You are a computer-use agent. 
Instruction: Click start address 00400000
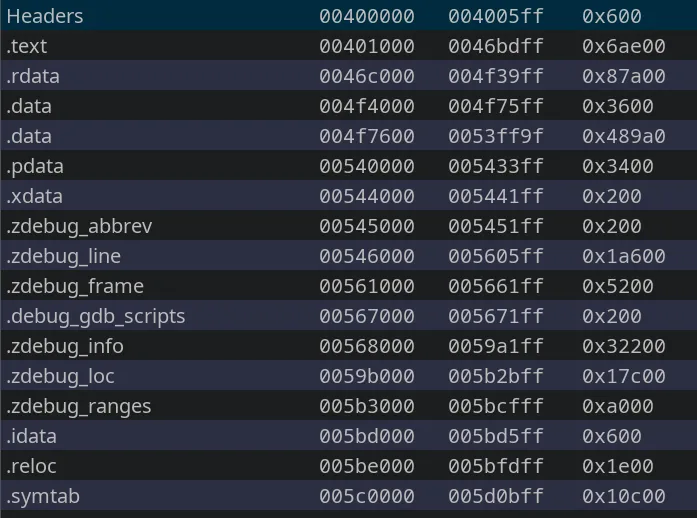(367, 16)
